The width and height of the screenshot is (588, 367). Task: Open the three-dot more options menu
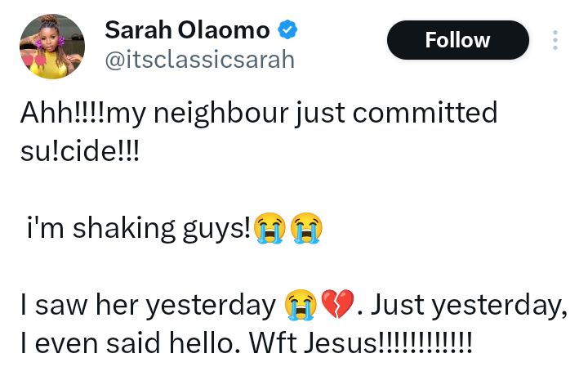555,40
